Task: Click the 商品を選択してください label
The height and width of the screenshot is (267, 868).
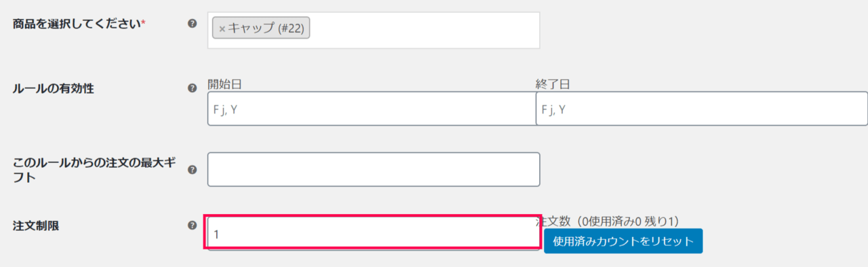Action: [x=77, y=24]
